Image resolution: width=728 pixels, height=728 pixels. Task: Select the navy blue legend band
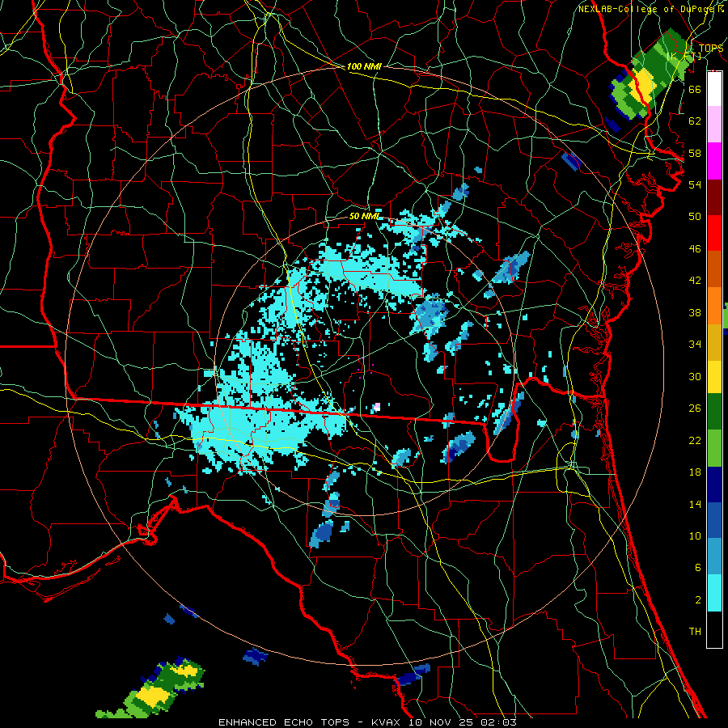[x=714, y=485]
